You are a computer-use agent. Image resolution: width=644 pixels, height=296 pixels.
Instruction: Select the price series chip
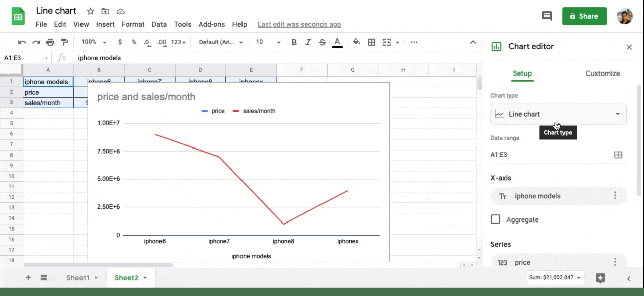point(558,262)
